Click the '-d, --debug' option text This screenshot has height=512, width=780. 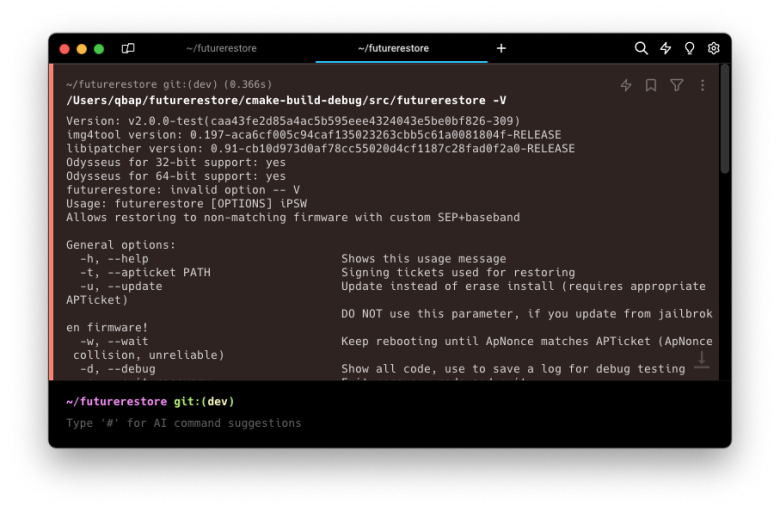[117, 369]
